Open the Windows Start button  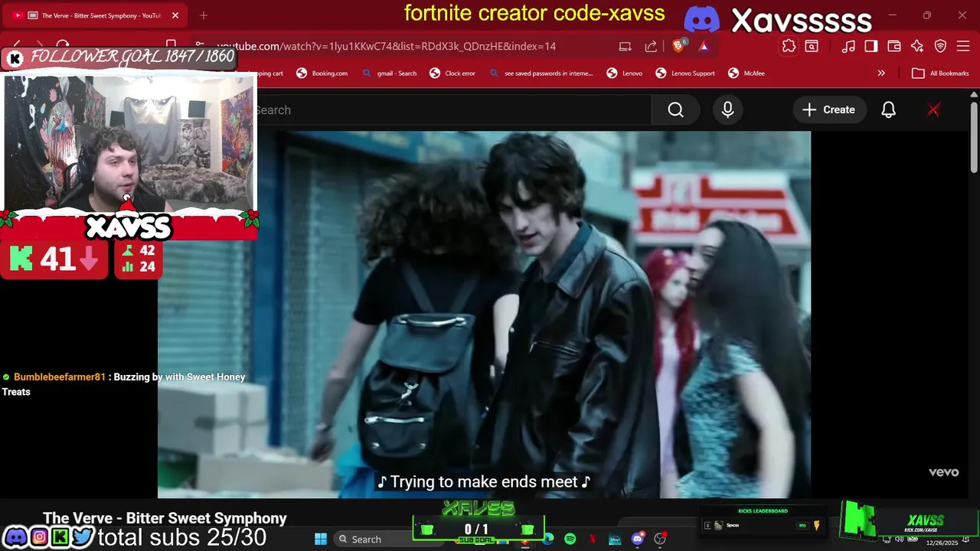[x=321, y=539]
